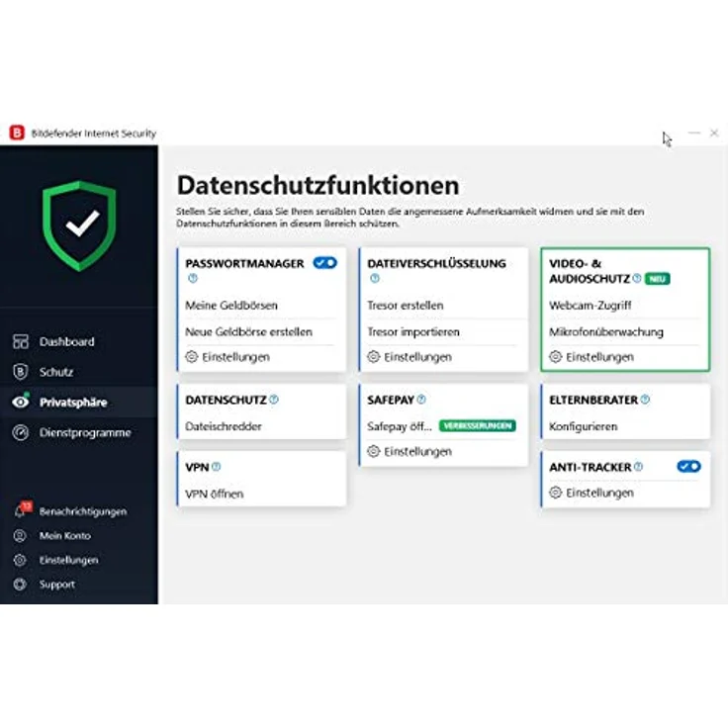Open Datenschutz help info icon
This screenshot has width=728, height=728.
(x=274, y=400)
